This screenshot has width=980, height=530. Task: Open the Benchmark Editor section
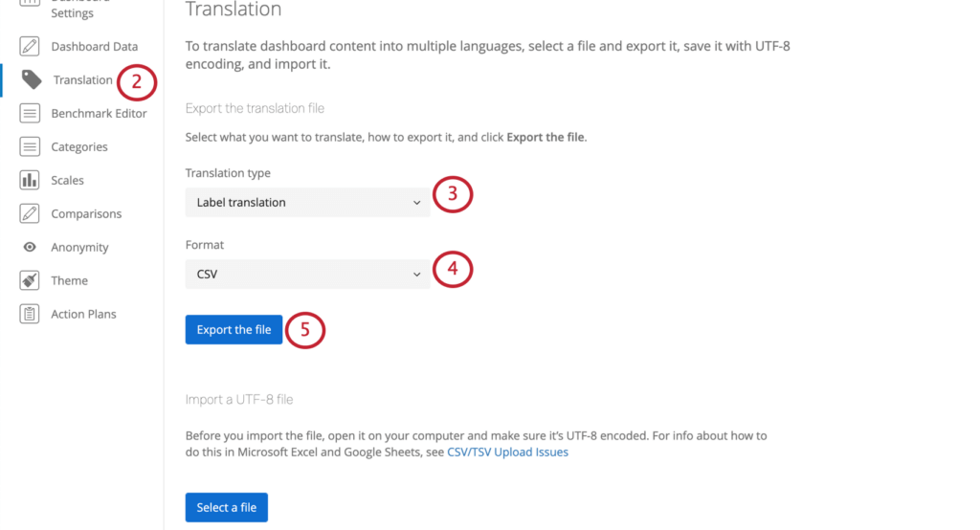(99, 113)
